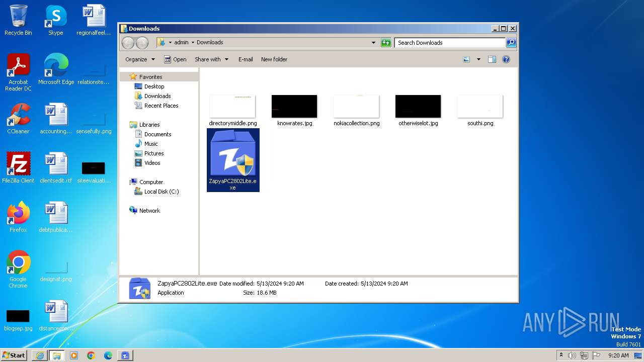The width and height of the screenshot is (644, 362).
Task: Select the ZapyaPC2802Lite.exe file icon
Action: (233, 160)
